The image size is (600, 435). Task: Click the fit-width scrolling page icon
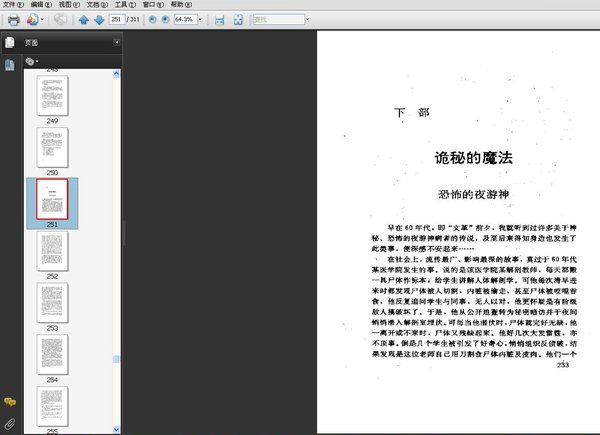pos(220,19)
